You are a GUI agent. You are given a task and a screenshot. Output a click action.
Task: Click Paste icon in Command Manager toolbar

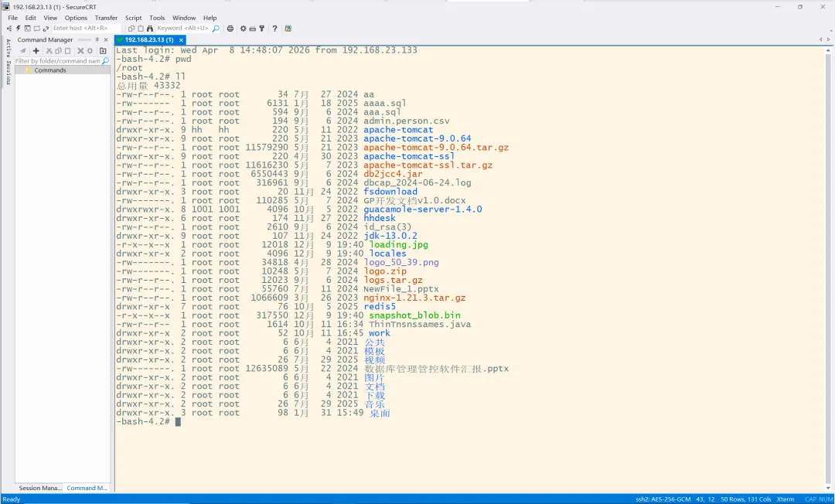67,50
